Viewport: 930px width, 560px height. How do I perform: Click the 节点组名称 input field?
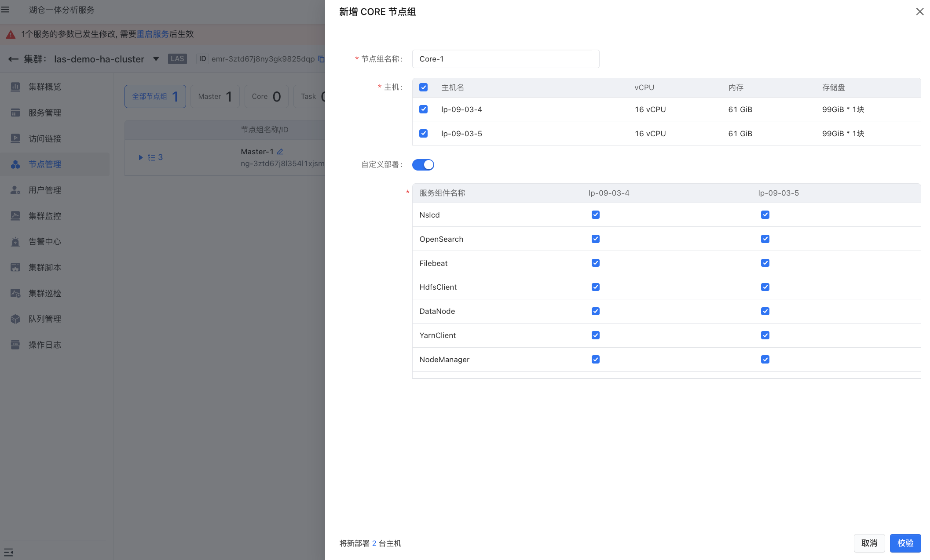tap(505, 59)
